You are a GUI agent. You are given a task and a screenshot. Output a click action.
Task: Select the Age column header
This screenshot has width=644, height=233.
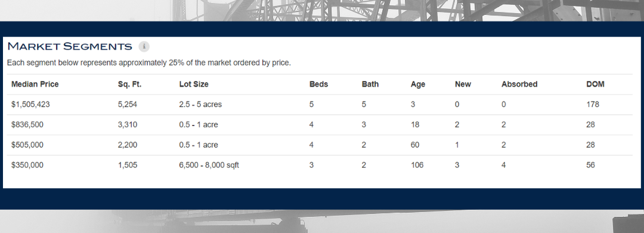[x=417, y=84]
